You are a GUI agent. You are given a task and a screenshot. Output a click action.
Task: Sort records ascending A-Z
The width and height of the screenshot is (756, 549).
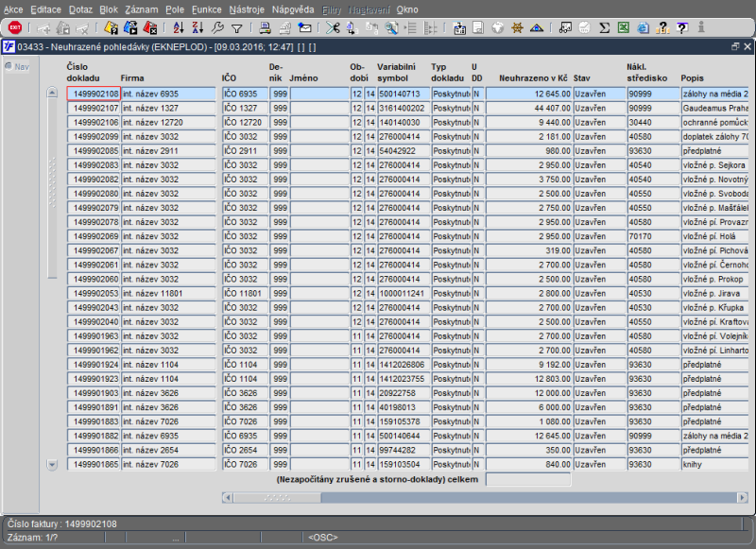[179, 27]
